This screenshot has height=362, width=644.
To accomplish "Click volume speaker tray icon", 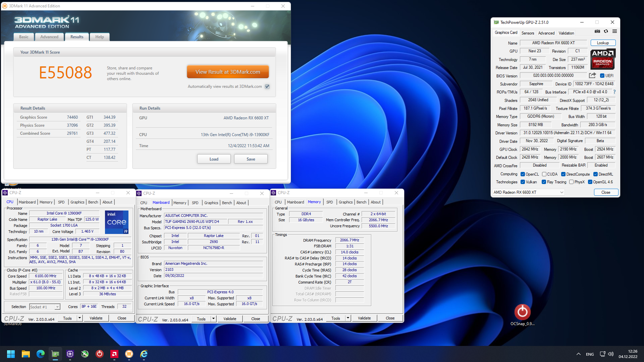I will [x=611, y=354].
